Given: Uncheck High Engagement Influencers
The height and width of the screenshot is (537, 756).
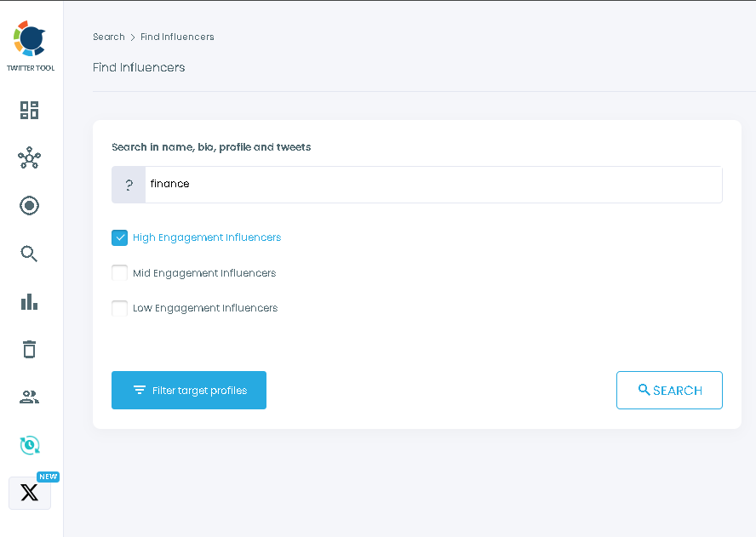Looking at the screenshot, I should tap(119, 237).
